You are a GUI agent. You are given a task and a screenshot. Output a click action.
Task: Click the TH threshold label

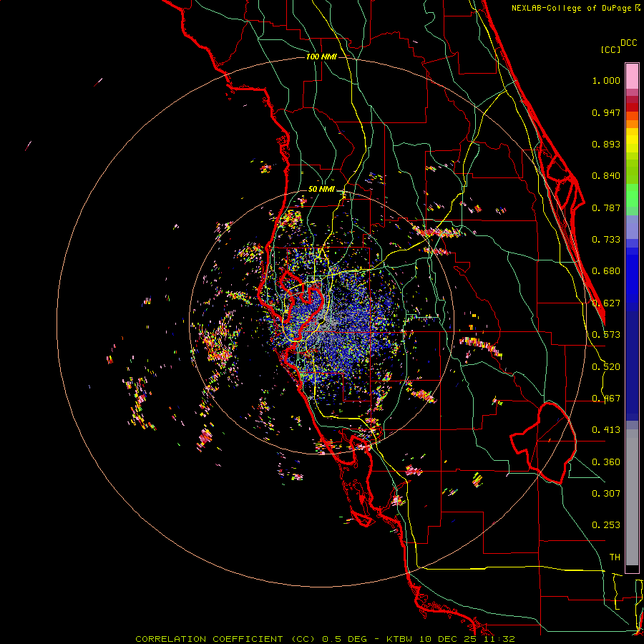615,557
